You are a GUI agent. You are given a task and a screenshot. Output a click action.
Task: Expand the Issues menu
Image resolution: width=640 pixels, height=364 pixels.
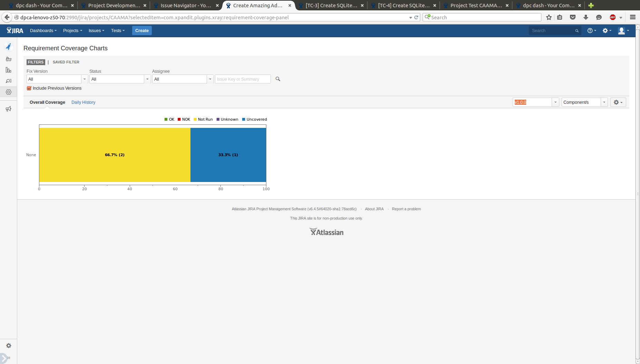96,31
